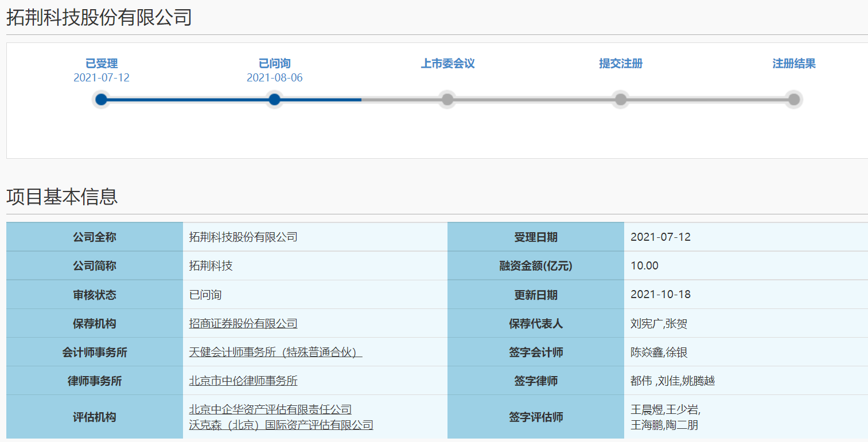Click the 已问询 stage label
The image size is (868, 442).
coord(274,64)
